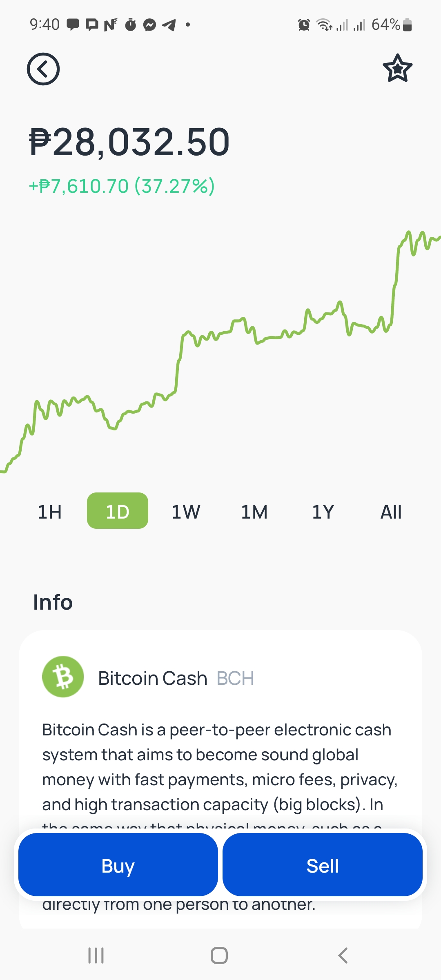Tap the Bitcoin Cash description text

click(x=220, y=767)
